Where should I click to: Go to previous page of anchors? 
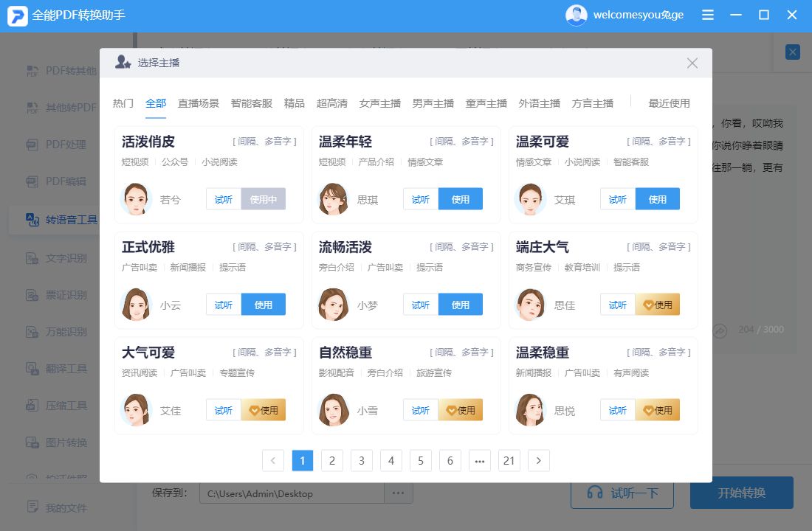273,461
